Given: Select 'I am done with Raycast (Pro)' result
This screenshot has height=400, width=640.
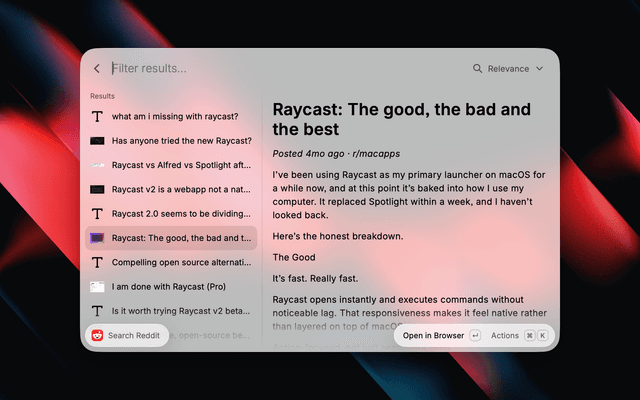Looking at the screenshot, I should tap(171, 287).
